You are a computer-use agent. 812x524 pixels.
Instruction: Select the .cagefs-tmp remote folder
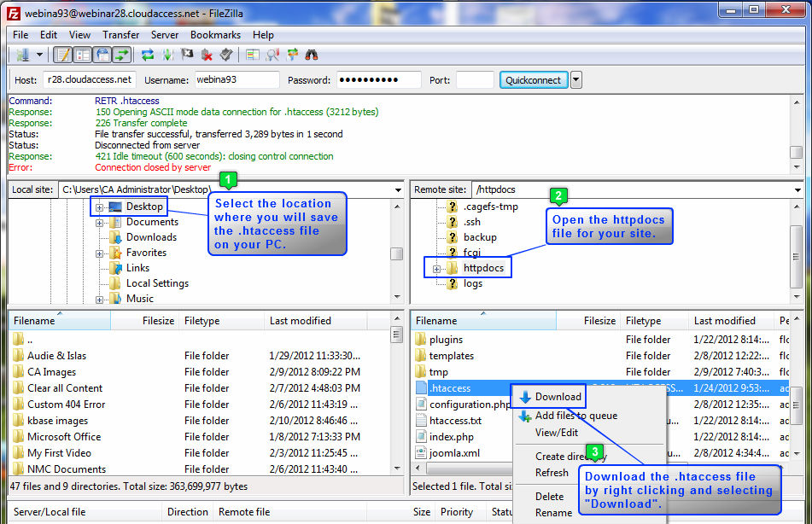pos(490,207)
